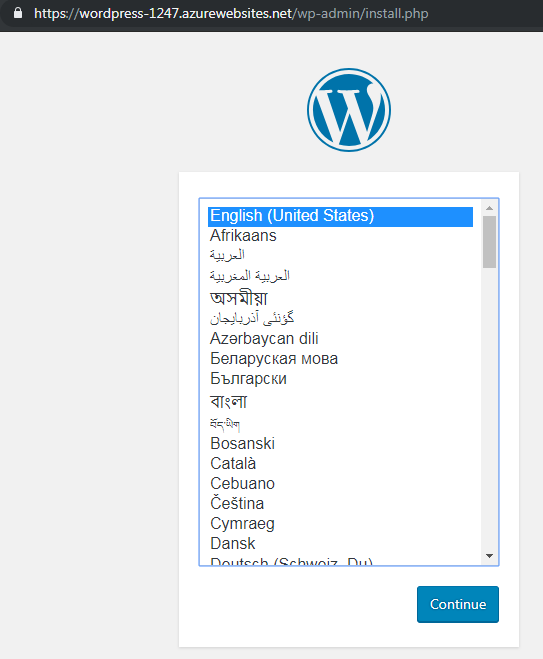Click scroll down arrow of language list

489,556
